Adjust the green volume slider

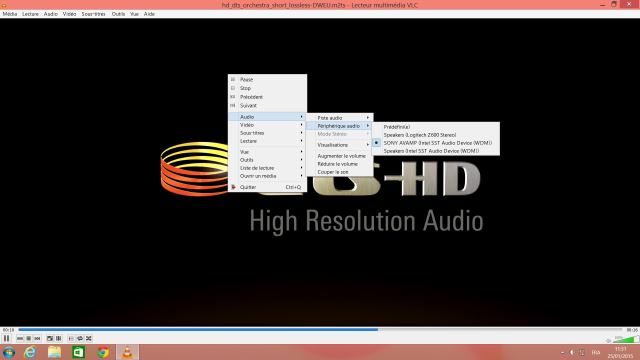pyautogui.click(x=626, y=339)
